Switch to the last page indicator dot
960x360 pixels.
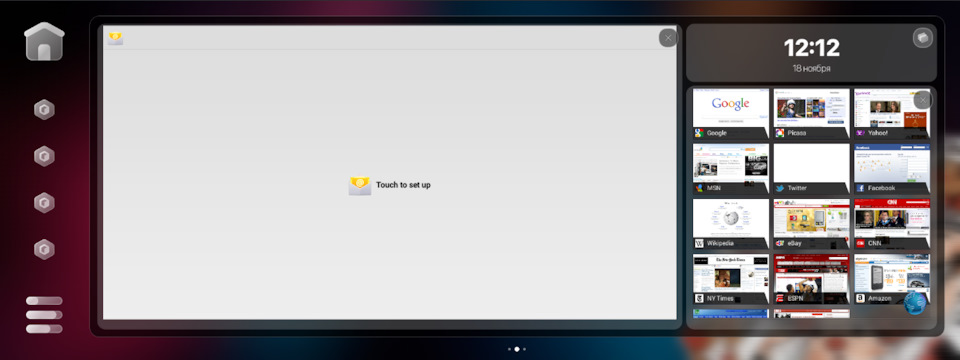(524, 349)
